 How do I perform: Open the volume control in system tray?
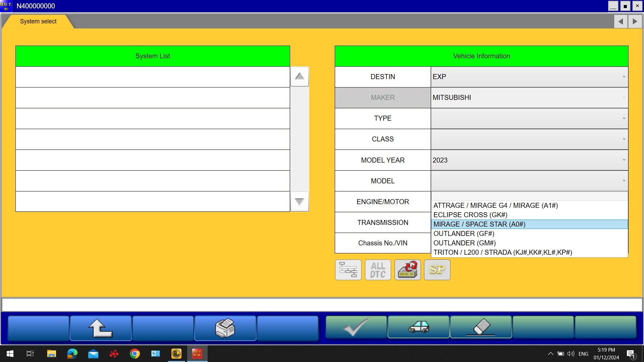click(x=571, y=354)
